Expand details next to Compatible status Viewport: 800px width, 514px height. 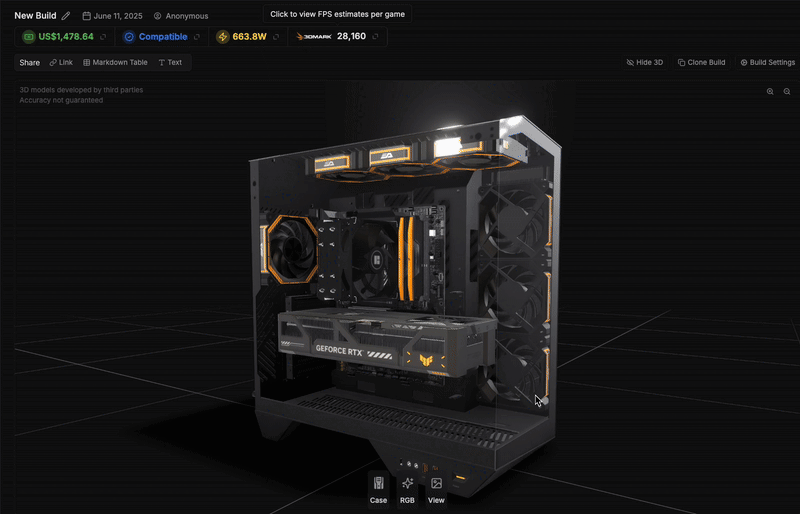pyautogui.click(x=197, y=37)
